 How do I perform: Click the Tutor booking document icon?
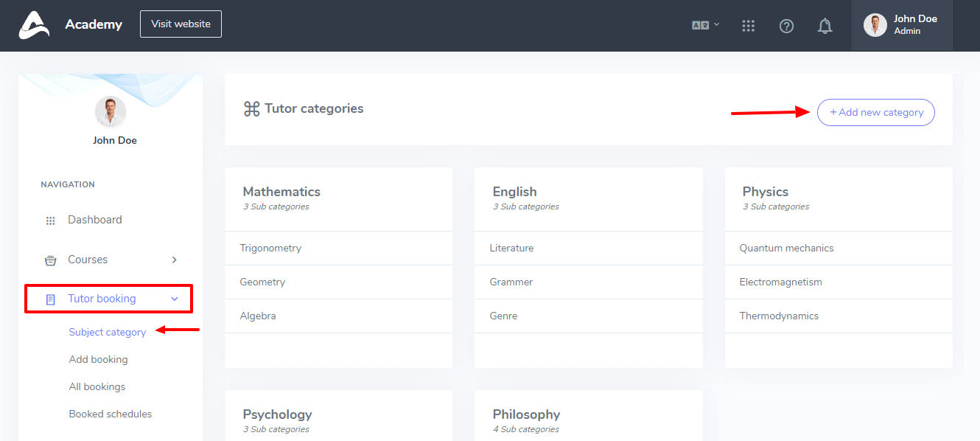click(x=51, y=299)
